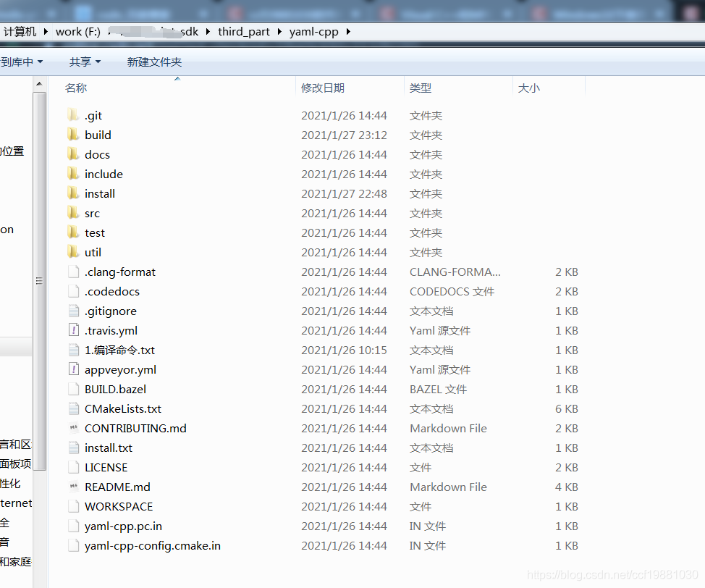The width and height of the screenshot is (705, 588).
Task: Sort by 修改日期 column header
Action: pyautogui.click(x=323, y=88)
